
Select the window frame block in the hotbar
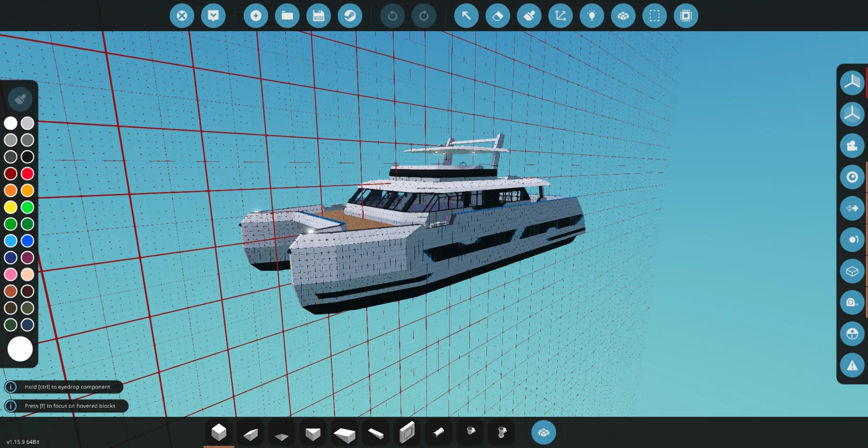click(x=407, y=433)
